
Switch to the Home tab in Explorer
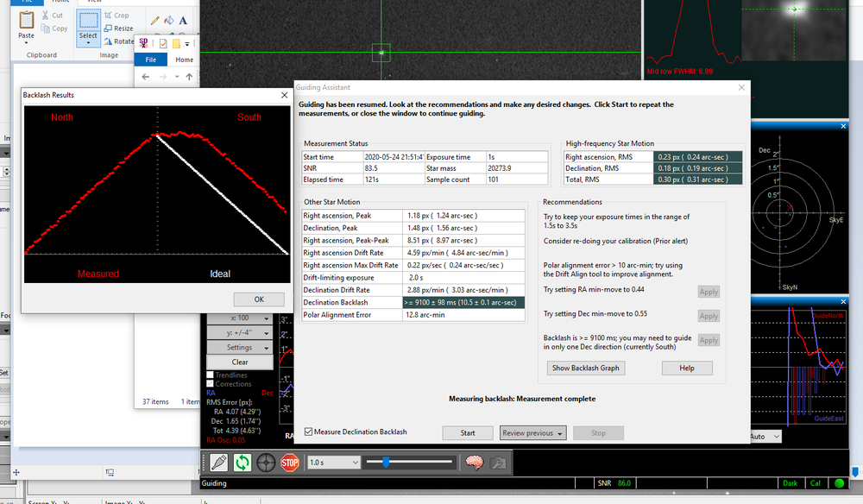click(185, 60)
